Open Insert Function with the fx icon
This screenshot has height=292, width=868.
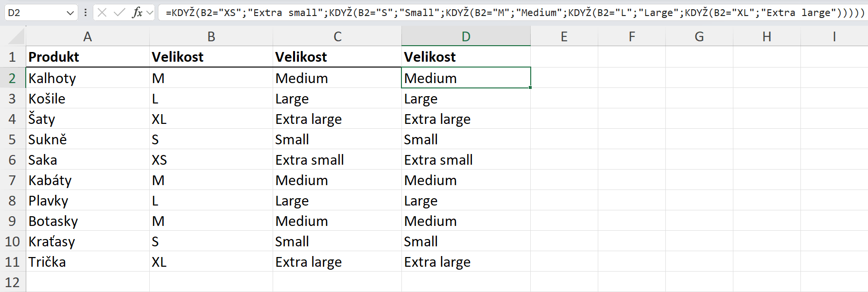pyautogui.click(x=137, y=13)
